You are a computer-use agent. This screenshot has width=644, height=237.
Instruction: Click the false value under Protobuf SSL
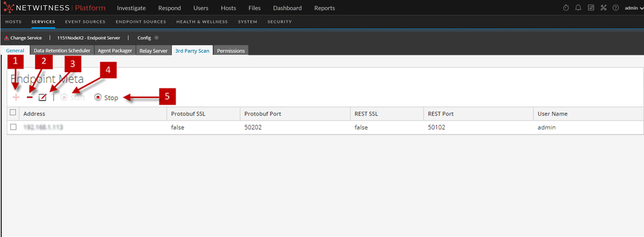pyautogui.click(x=177, y=127)
